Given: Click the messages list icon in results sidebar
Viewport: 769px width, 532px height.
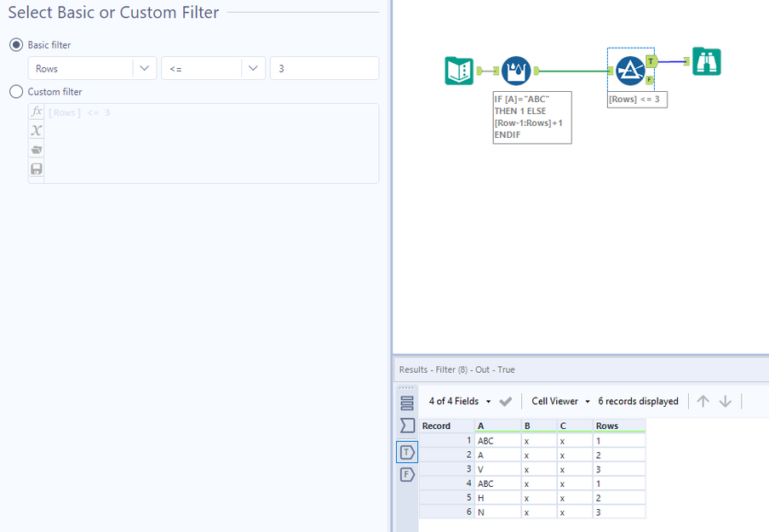Looking at the screenshot, I should pyautogui.click(x=407, y=403).
